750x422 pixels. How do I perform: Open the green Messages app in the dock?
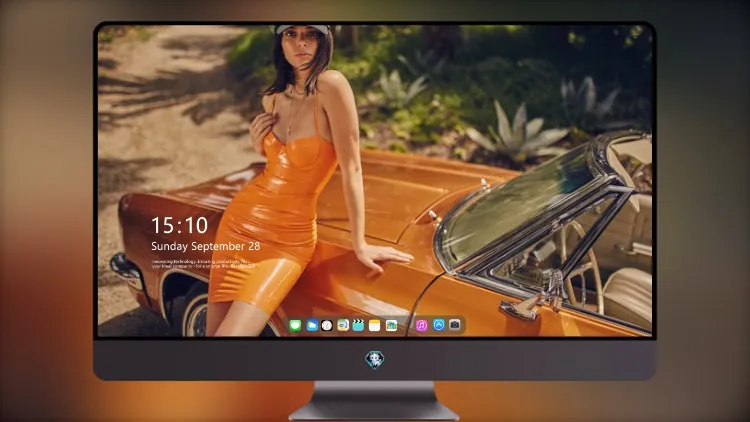coord(295,326)
